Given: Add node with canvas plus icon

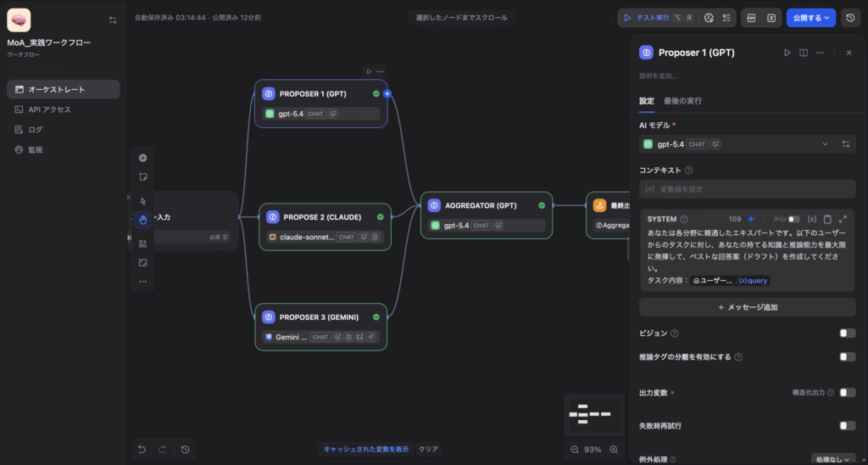Looking at the screenshot, I should pyautogui.click(x=142, y=158).
